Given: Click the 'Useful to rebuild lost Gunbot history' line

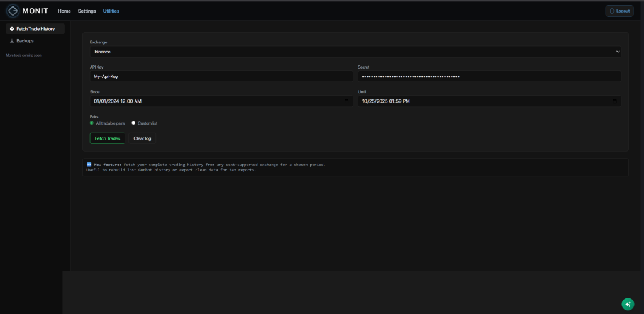Looking at the screenshot, I should pyautogui.click(x=171, y=170).
